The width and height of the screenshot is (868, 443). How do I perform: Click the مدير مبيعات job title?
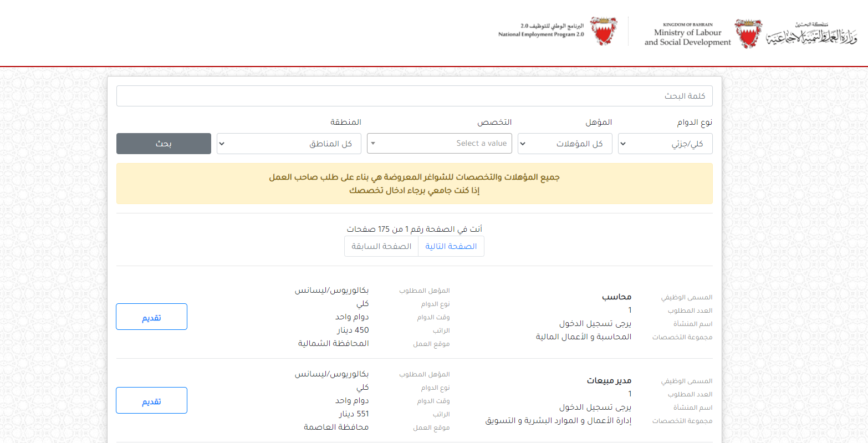coord(609,381)
